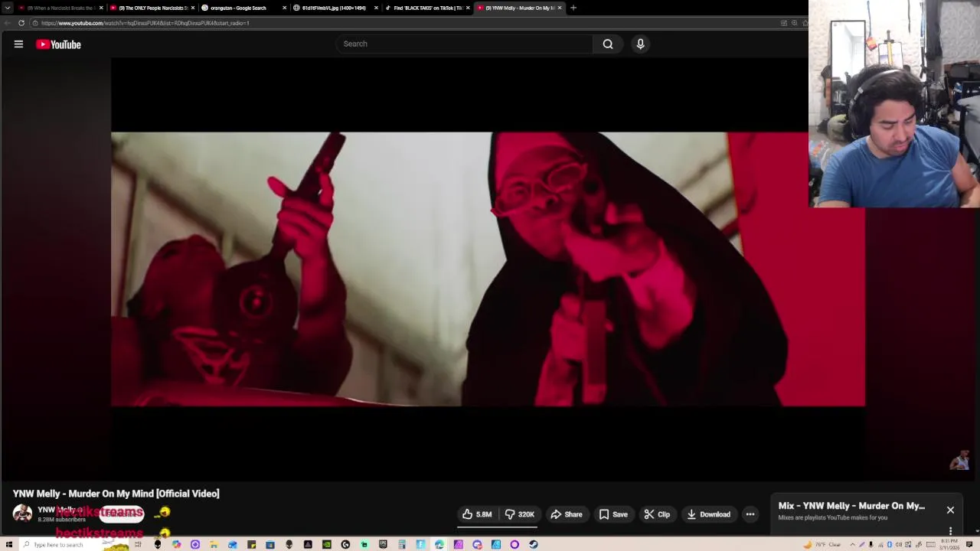Open Windows notification center icon
The image size is (980, 551).
coord(969,544)
